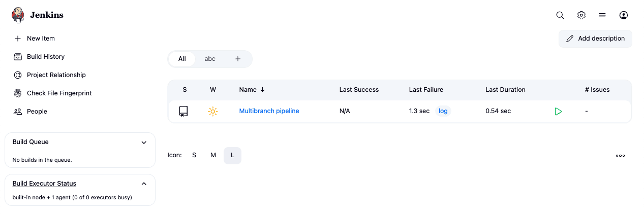Click the Add description button

(595, 39)
